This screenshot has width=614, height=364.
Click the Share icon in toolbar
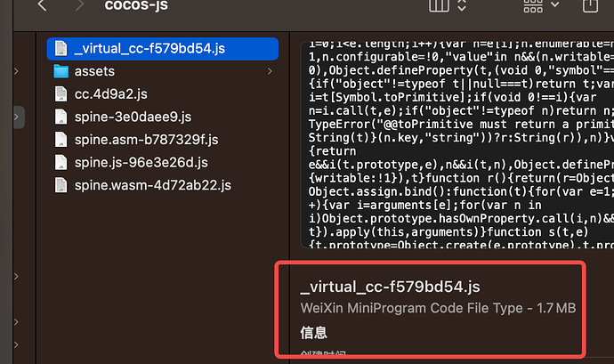click(590, 5)
